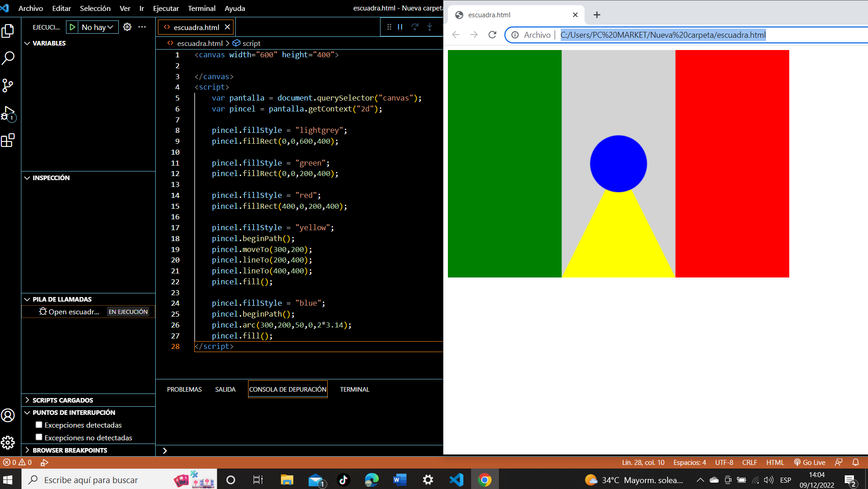Close the escuadra.html Chrome tab

coord(575,15)
